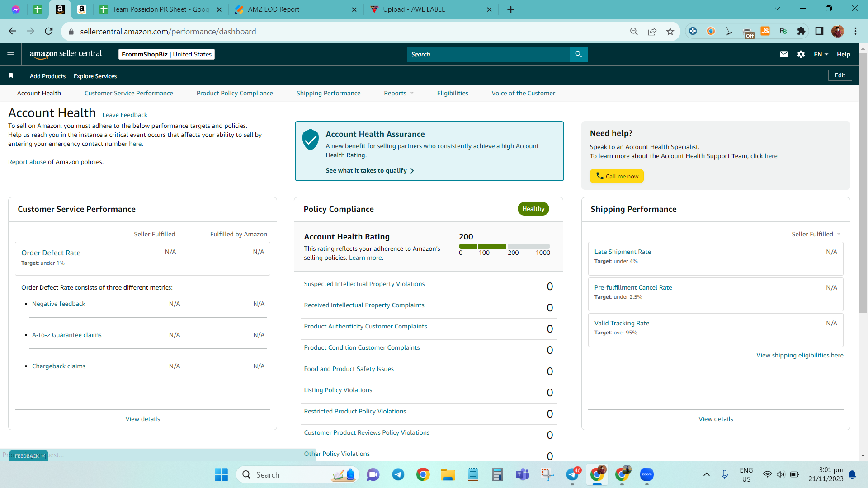Image resolution: width=868 pixels, height=488 pixels.
Task: Open the Listing Policy Violations link
Action: tap(338, 390)
